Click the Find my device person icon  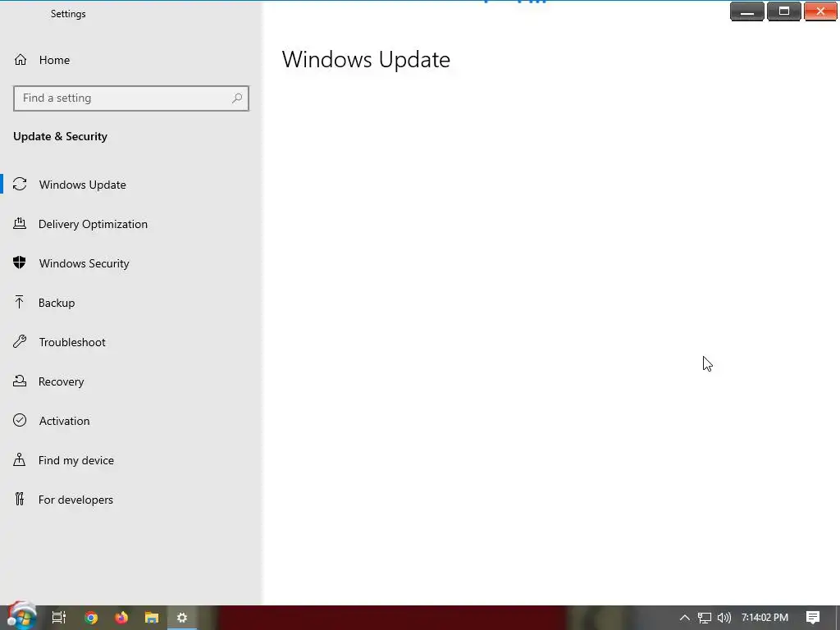tap(20, 459)
